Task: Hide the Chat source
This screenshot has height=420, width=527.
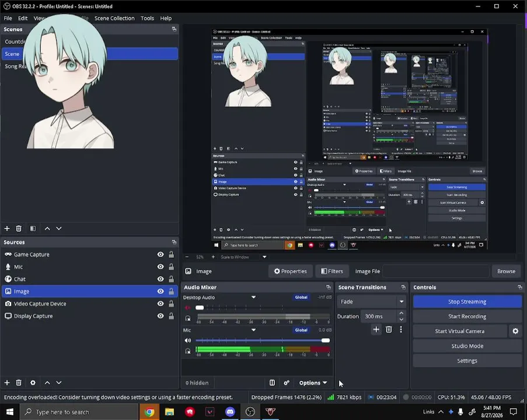Action: (160, 279)
